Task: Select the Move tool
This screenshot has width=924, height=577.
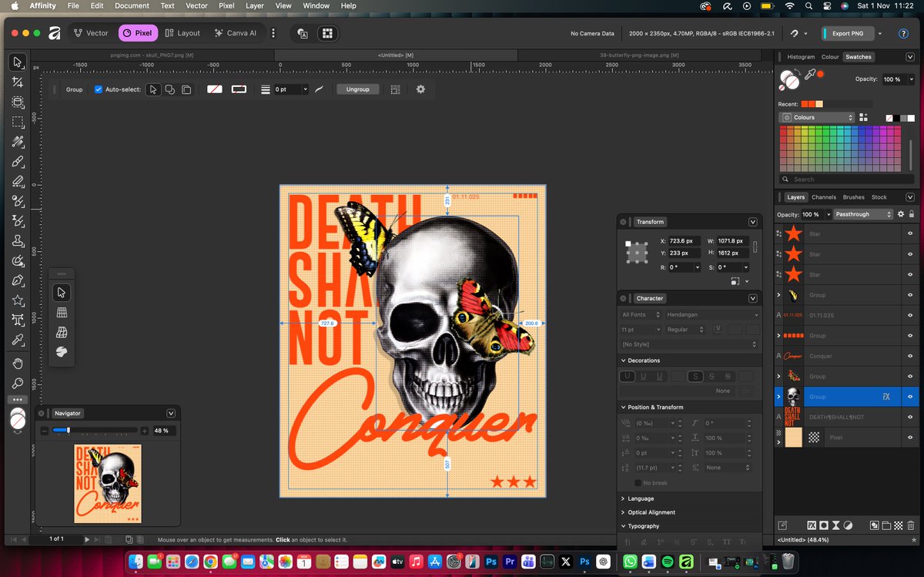Action: (17, 63)
